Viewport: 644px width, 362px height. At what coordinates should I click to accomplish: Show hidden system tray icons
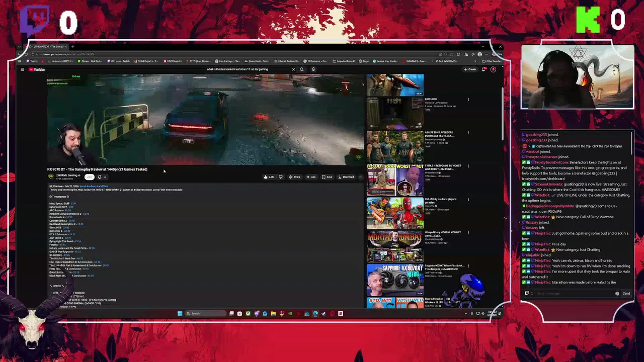click(465, 313)
